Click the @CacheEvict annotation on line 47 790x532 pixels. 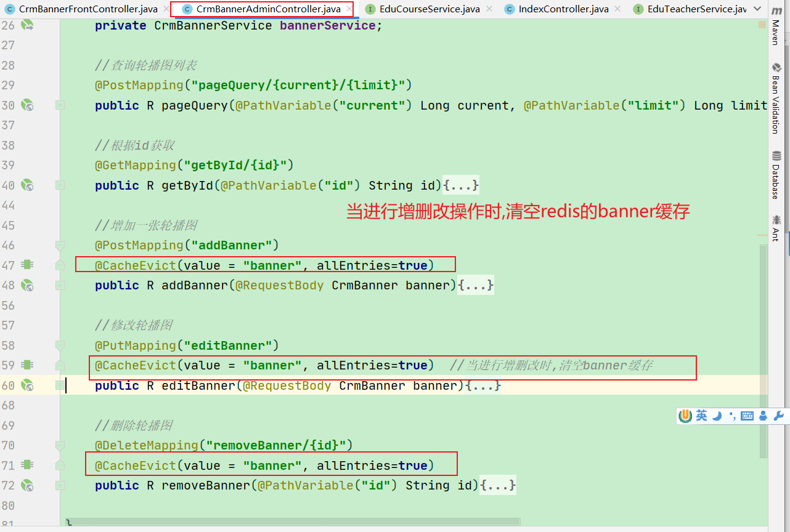coord(136,265)
